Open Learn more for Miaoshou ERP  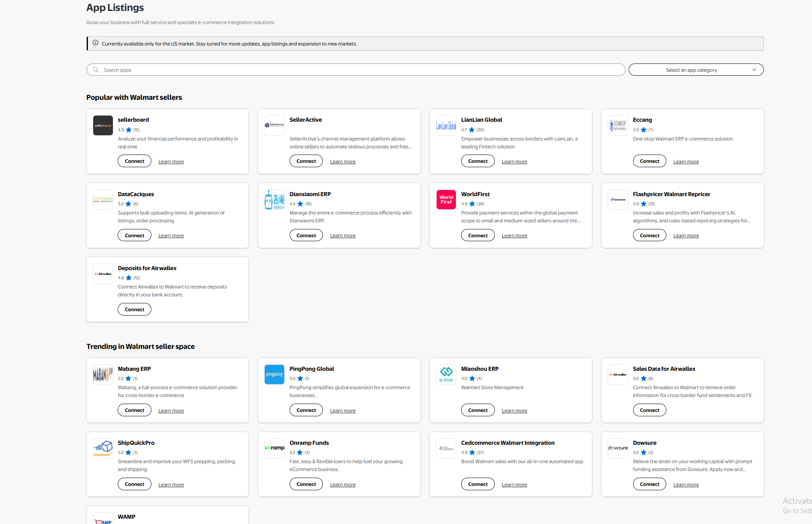tap(514, 411)
